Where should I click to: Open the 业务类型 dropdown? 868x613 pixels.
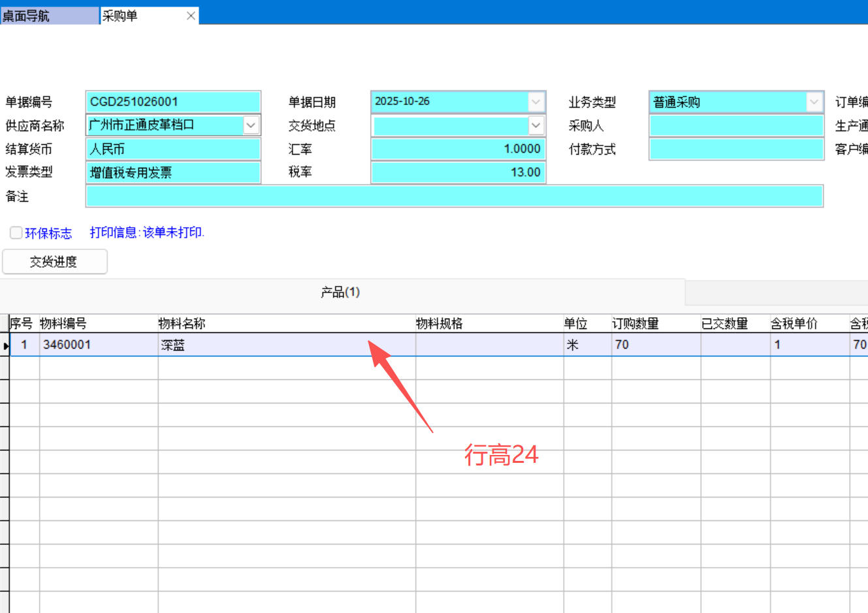click(x=814, y=102)
